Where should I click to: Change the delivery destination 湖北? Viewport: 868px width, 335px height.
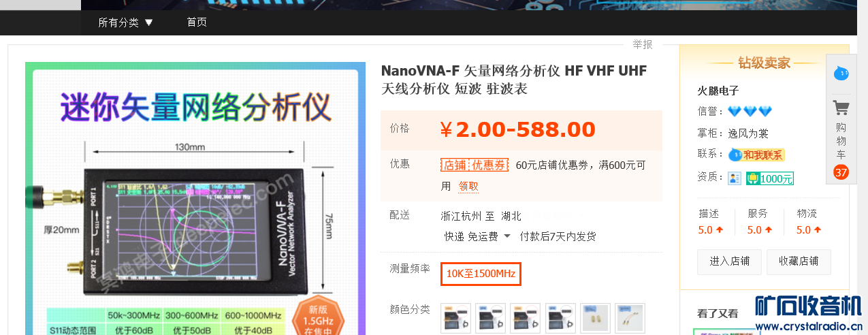click(511, 216)
